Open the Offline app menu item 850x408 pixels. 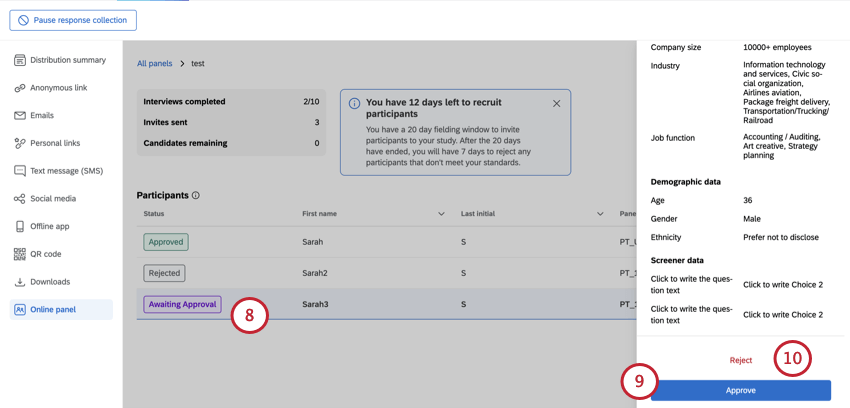pyautogui.click(x=49, y=227)
